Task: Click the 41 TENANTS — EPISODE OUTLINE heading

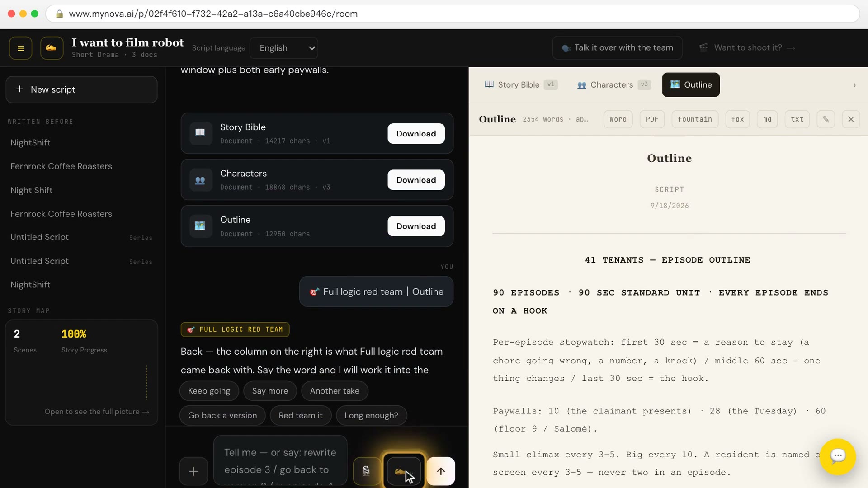Action: (x=668, y=260)
